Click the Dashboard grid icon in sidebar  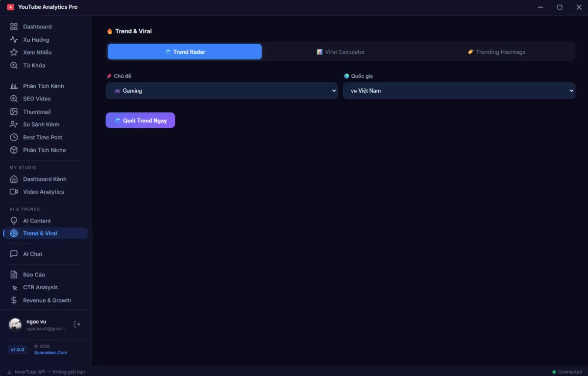tap(14, 26)
